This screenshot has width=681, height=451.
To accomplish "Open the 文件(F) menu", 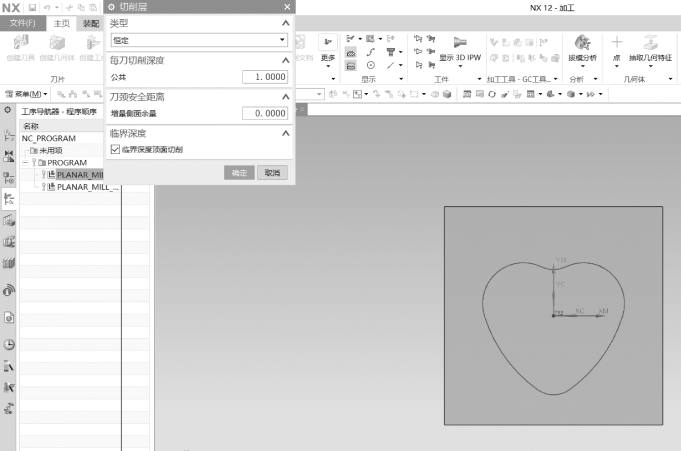I will [22, 22].
